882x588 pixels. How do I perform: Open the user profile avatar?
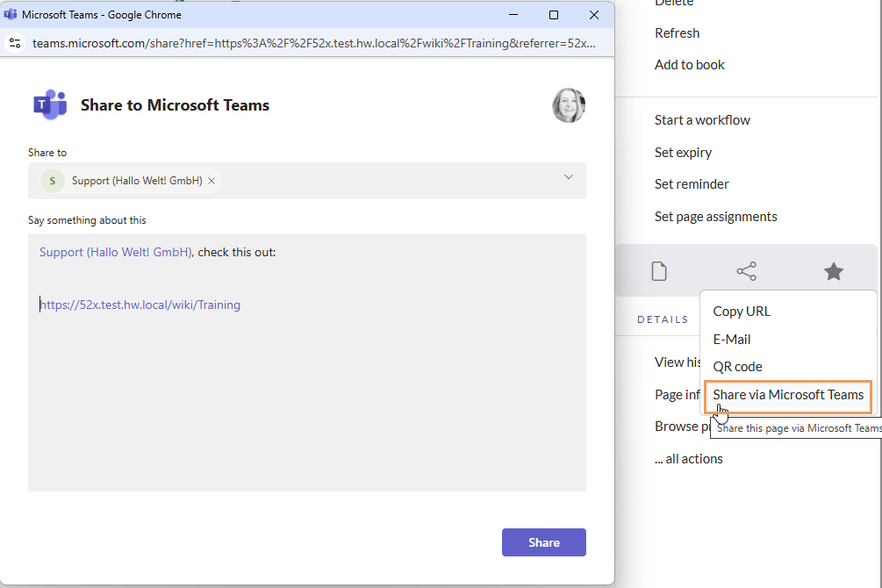pyautogui.click(x=568, y=105)
